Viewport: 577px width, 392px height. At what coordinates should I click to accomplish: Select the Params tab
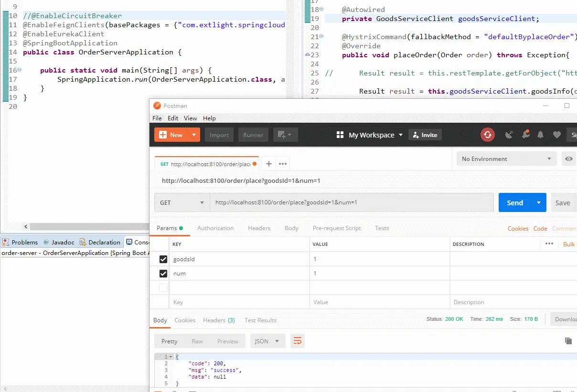[170, 228]
